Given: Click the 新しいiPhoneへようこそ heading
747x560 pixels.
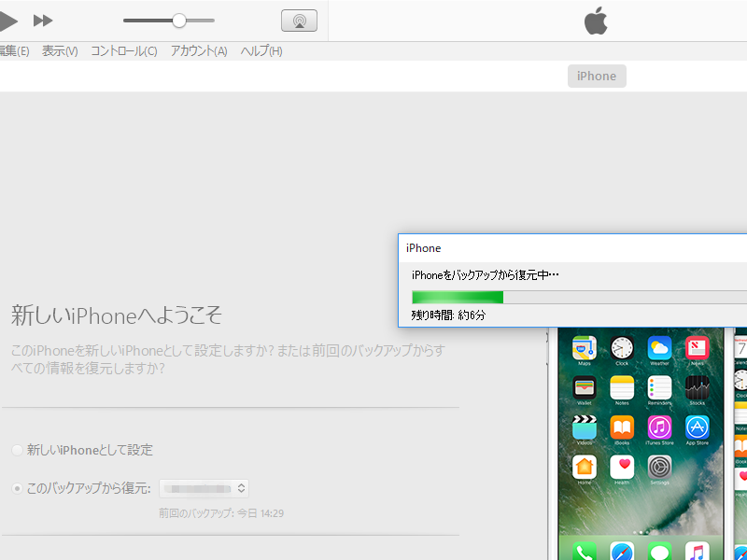Looking at the screenshot, I should tap(117, 315).
